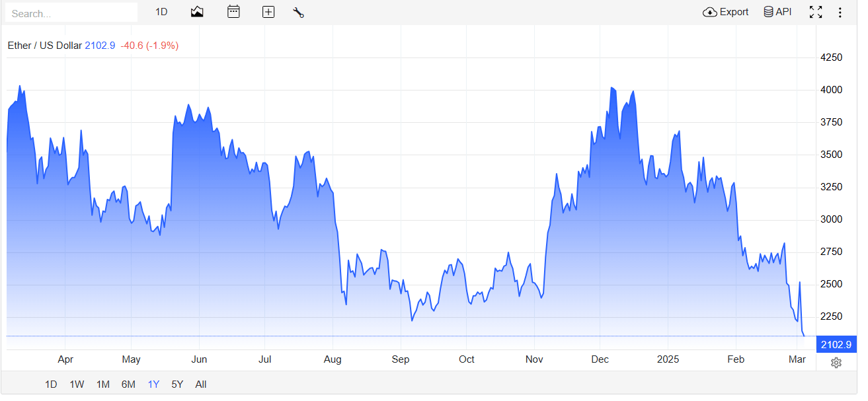Click the 4000 price axis label

832,90
